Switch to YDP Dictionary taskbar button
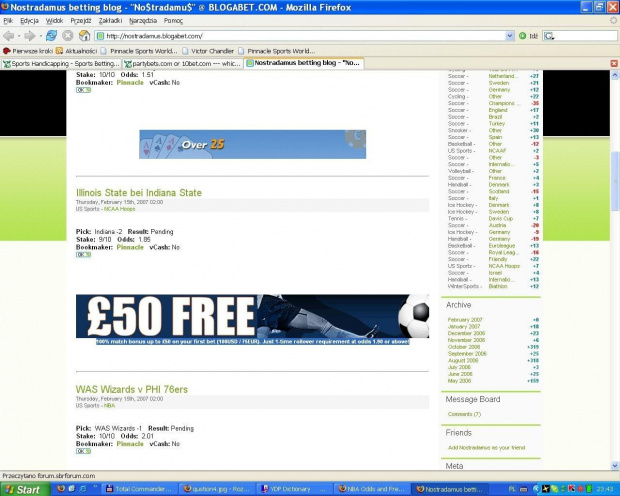 tap(294, 489)
